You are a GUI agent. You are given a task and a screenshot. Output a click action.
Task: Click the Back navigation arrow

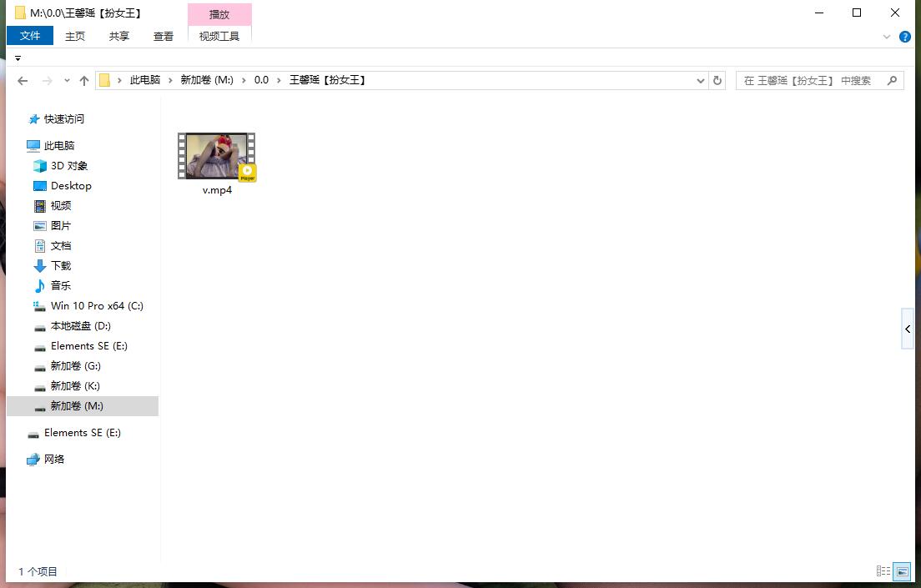23,81
